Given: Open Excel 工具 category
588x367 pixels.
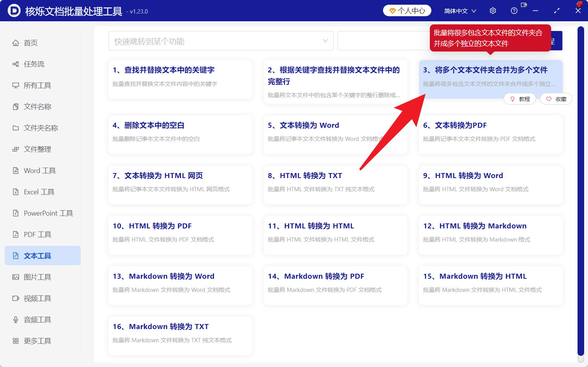Looking at the screenshot, I should pyautogui.click(x=43, y=192).
